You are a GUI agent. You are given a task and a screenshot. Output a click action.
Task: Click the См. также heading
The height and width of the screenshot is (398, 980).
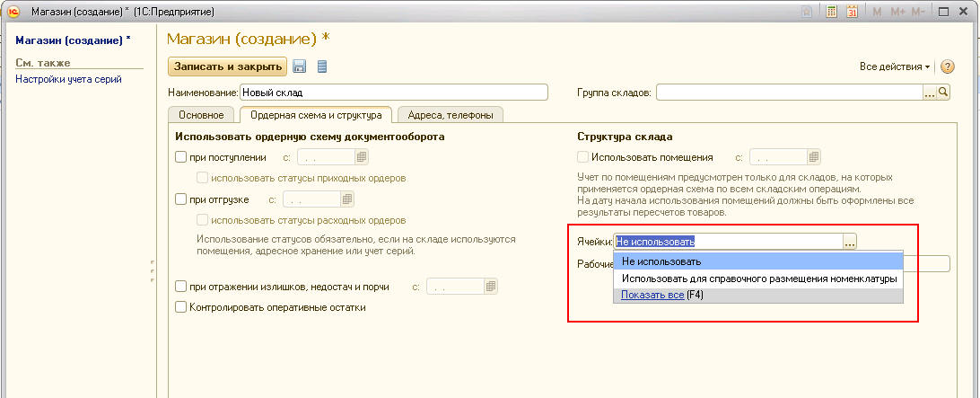pos(43,63)
